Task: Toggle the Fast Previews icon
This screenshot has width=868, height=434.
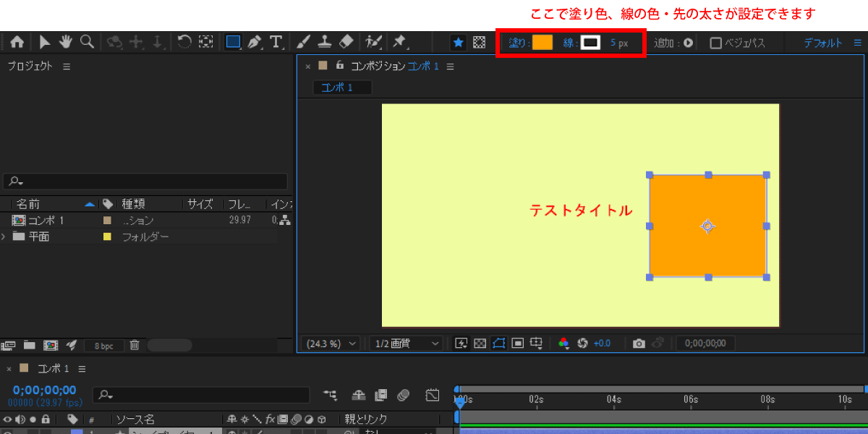Action: tap(461, 344)
